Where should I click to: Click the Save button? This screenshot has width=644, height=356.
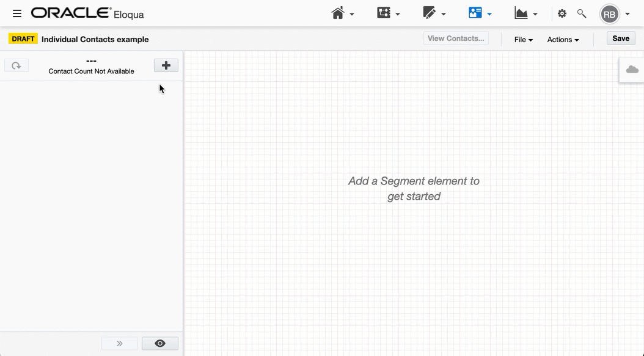click(x=621, y=38)
